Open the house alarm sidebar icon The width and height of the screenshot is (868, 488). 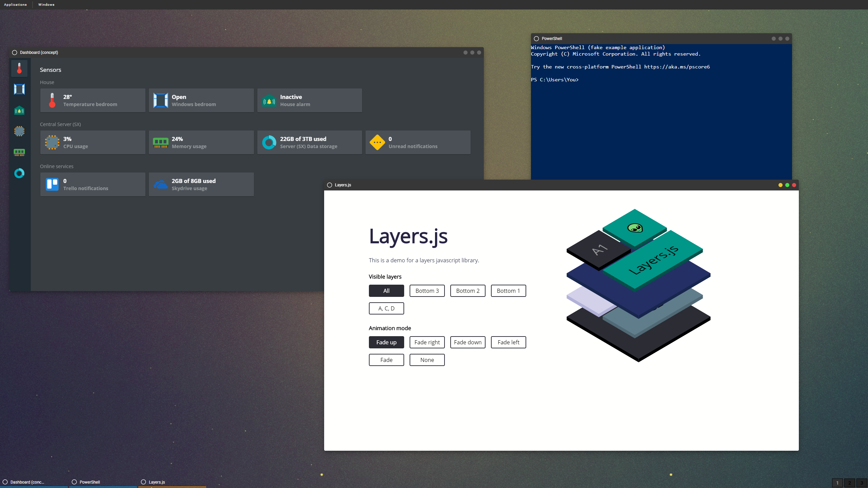coord(19,110)
